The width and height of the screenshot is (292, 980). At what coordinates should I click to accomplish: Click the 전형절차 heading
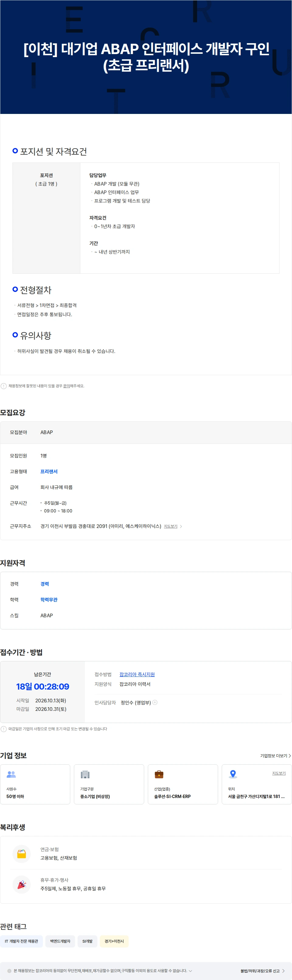point(35,290)
